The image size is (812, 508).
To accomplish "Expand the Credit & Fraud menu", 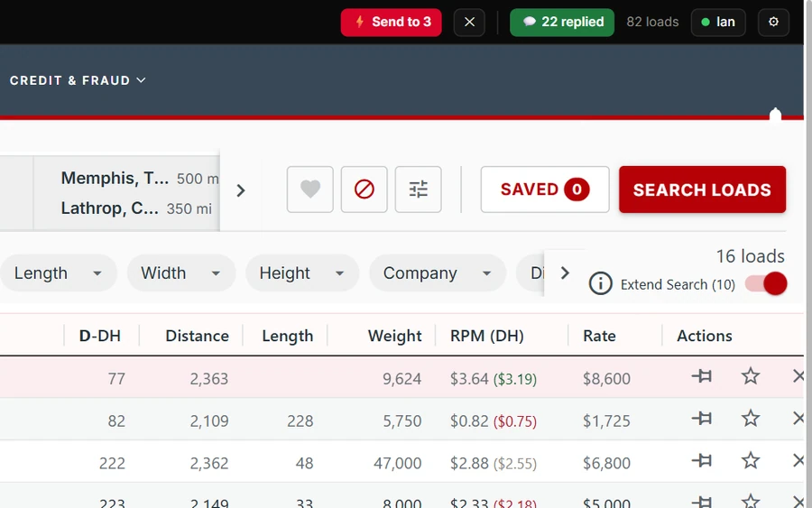I will (78, 81).
